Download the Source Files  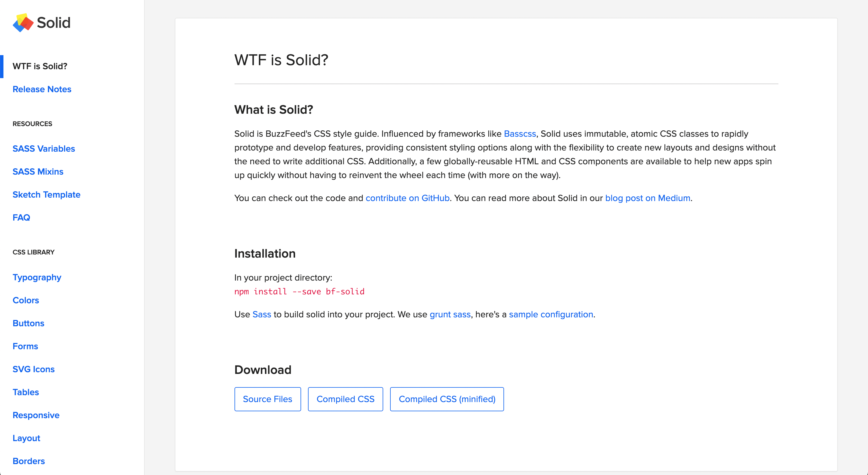click(x=267, y=399)
